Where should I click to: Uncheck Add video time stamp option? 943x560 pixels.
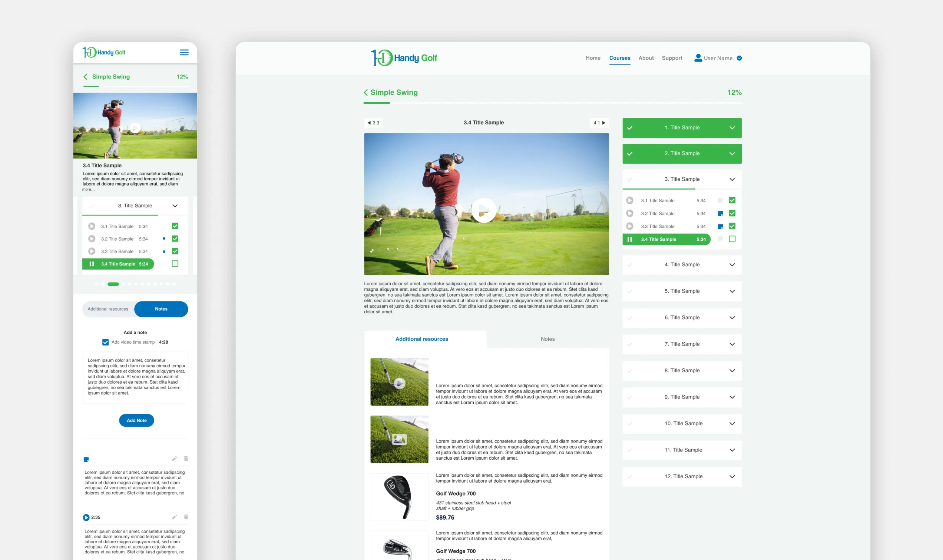point(105,342)
